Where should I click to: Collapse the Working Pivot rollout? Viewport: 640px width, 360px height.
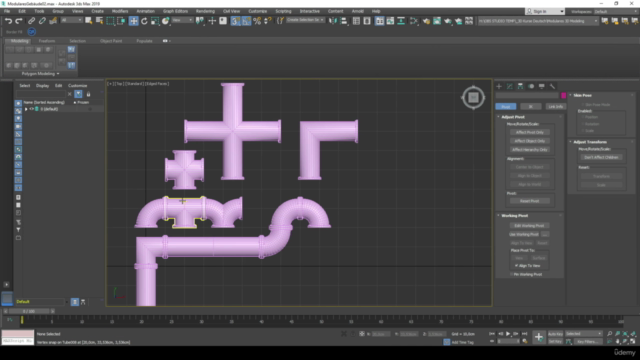[514, 216]
